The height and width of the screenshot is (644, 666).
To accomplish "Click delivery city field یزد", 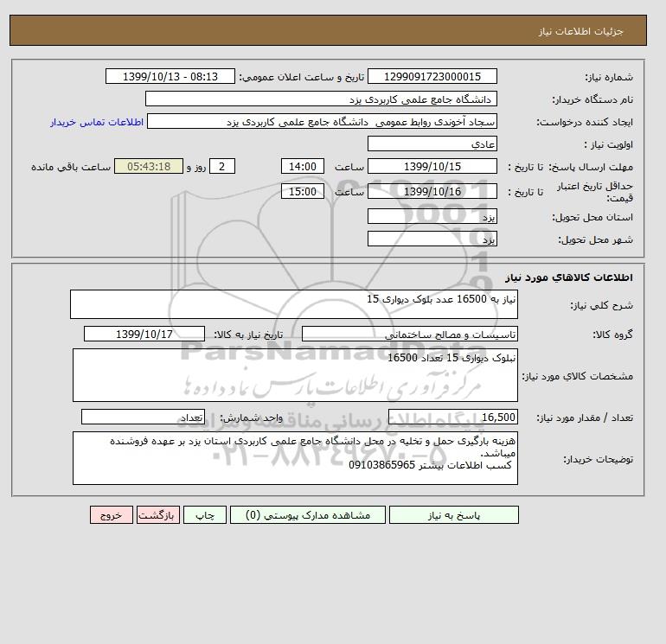I will [x=432, y=239].
